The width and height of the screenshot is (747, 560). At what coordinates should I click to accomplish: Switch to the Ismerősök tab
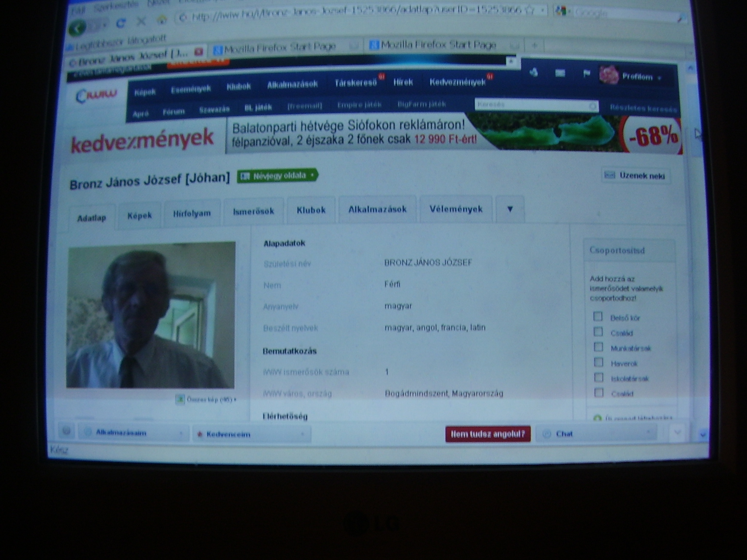pos(253,211)
